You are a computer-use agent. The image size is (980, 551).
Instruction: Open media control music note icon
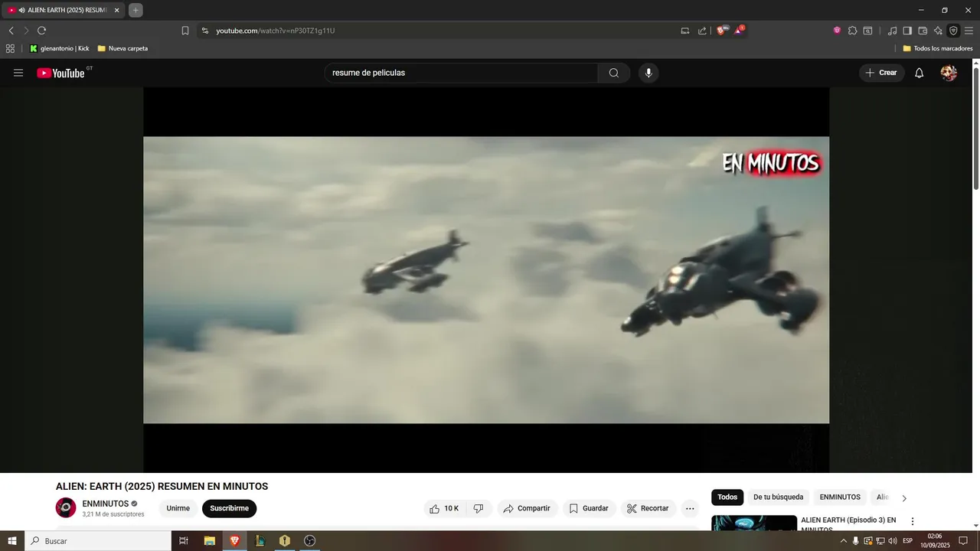point(892,31)
